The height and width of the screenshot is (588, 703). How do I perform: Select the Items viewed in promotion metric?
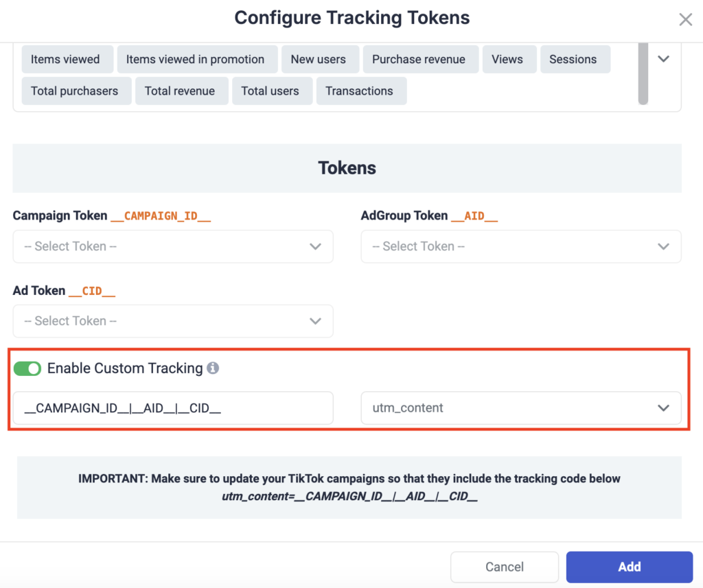(197, 59)
